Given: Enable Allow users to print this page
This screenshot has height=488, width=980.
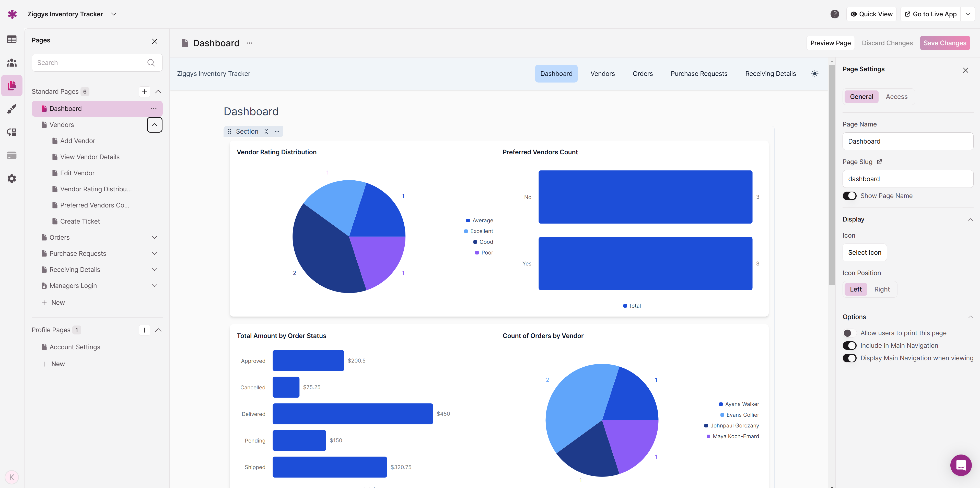Looking at the screenshot, I should point(849,333).
